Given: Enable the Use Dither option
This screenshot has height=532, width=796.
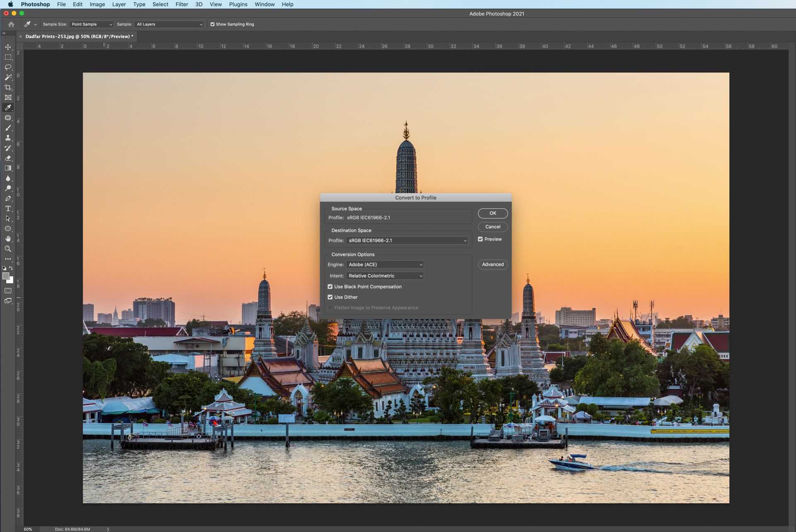Looking at the screenshot, I should click(x=331, y=297).
